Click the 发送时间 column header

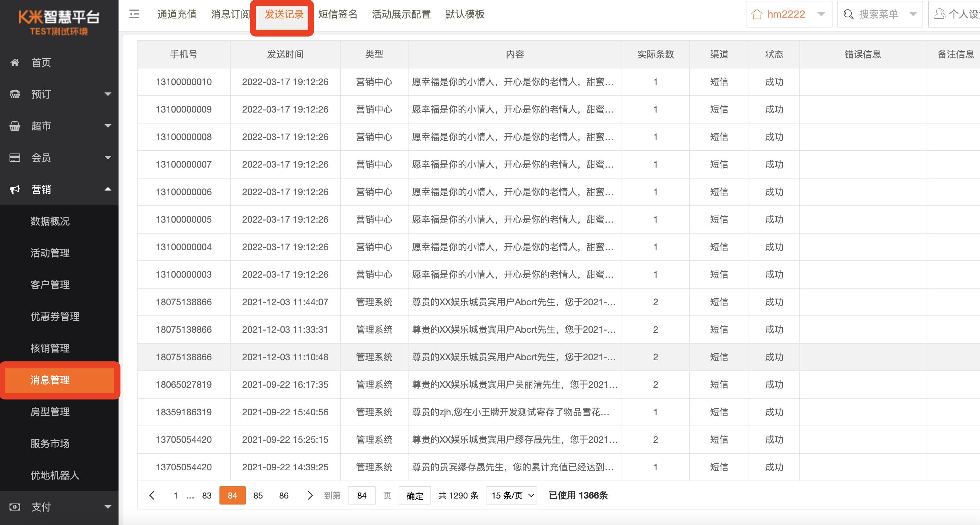(x=285, y=54)
